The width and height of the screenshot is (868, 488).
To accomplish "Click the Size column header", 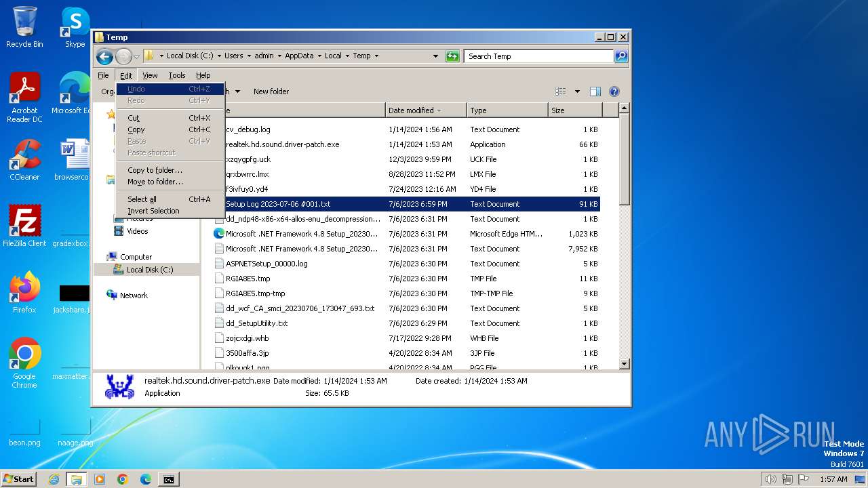I will tap(575, 110).
